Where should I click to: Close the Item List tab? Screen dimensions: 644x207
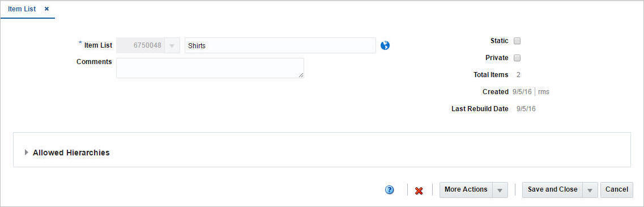(x=47, y=9)
